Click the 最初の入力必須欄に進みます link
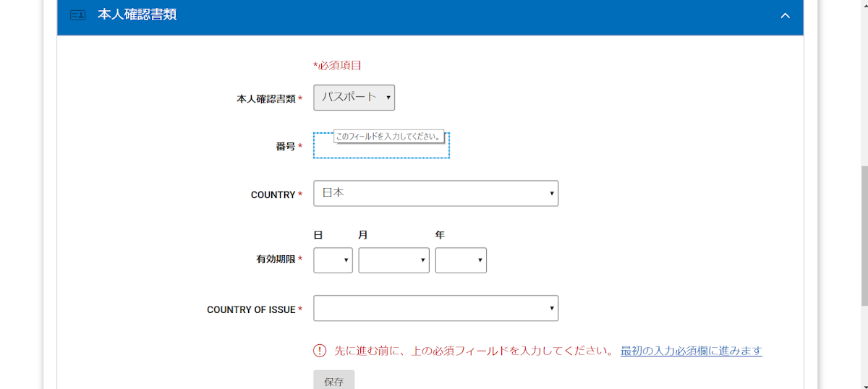Viewport: 868px width, 389px height. (691, 351)
